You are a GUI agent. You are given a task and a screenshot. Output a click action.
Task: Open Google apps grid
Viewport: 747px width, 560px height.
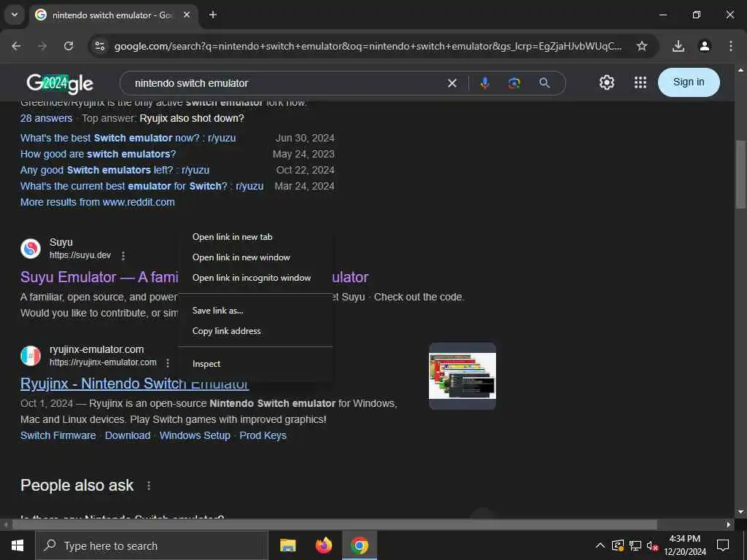(640, 82)
